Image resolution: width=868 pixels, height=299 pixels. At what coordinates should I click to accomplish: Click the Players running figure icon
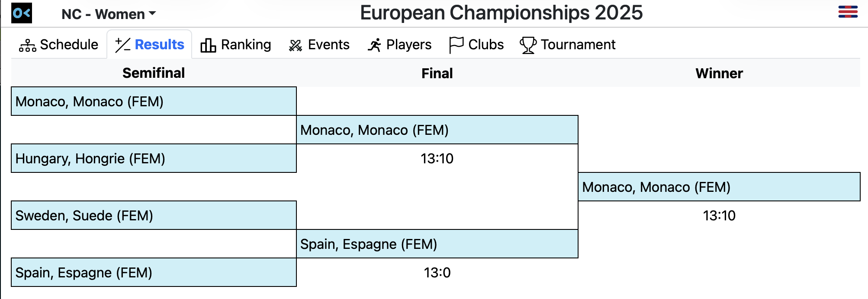tap(374, 45)
